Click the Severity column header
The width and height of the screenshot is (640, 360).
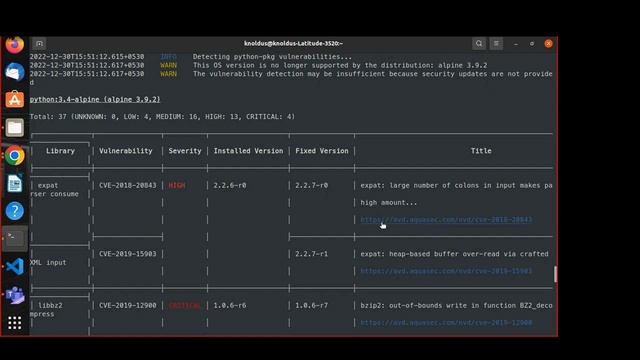[x=185, y=151]
